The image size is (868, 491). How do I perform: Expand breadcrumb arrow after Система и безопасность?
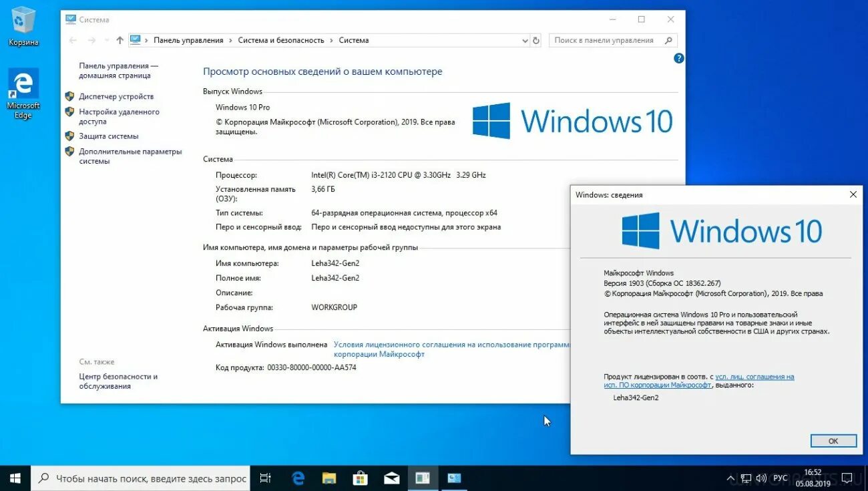coord(331,40)
